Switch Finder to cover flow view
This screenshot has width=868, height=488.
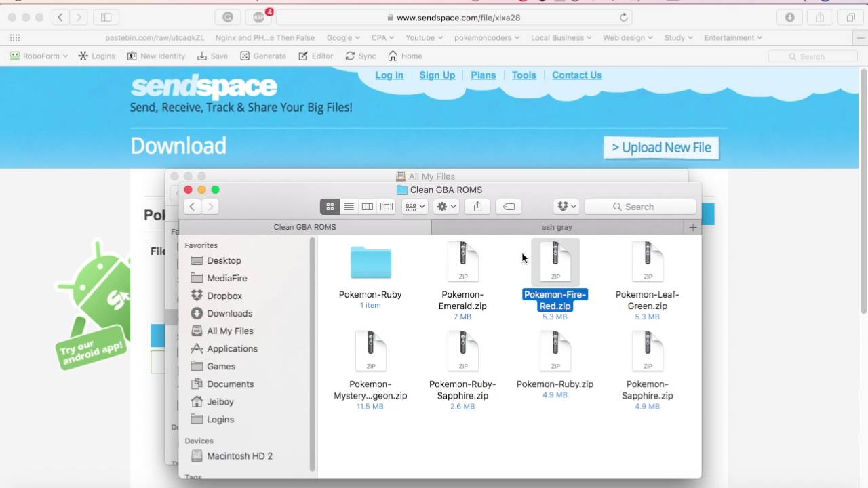(x=387, y=207)
